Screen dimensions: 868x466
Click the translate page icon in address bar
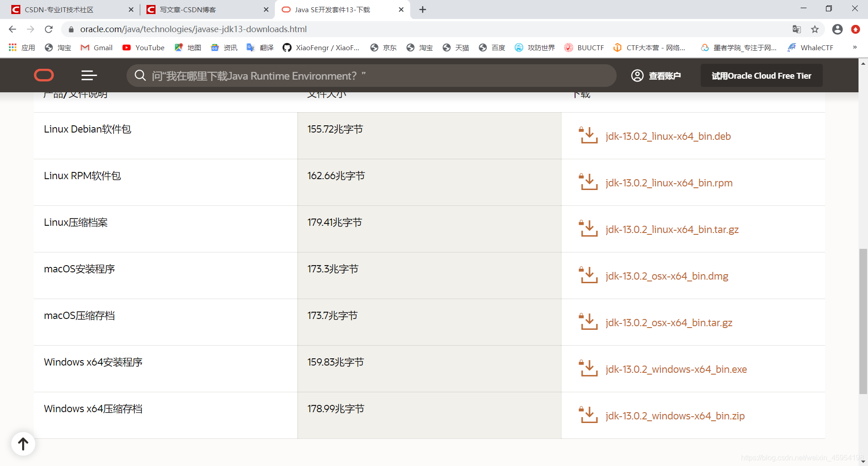click(x=797, y=29)
